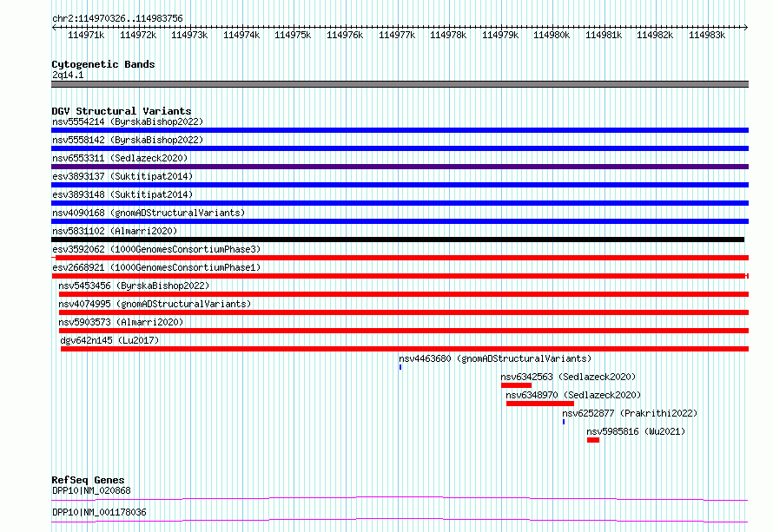
Task: Click the magenta line under DPP10|NM_020868
Action: (x=400, y=498)
